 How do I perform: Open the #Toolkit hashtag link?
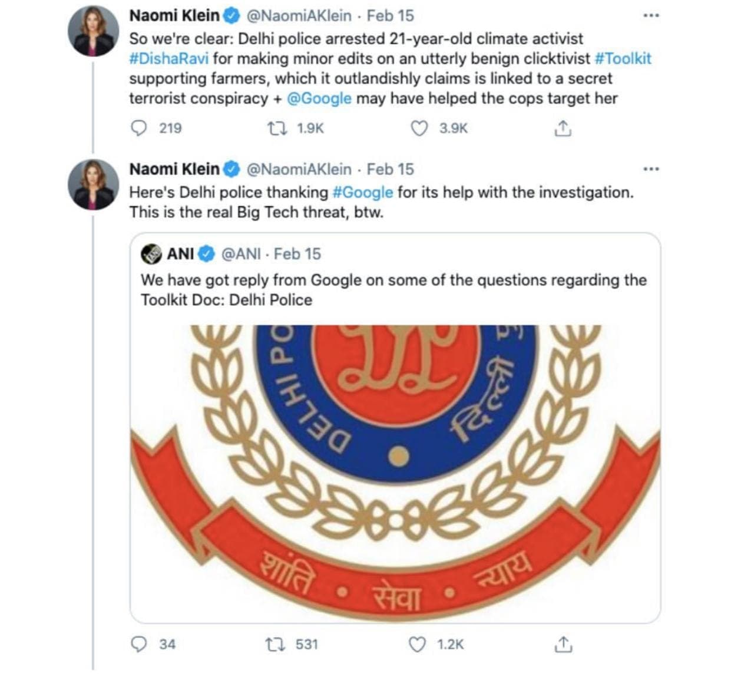point(623,59)
